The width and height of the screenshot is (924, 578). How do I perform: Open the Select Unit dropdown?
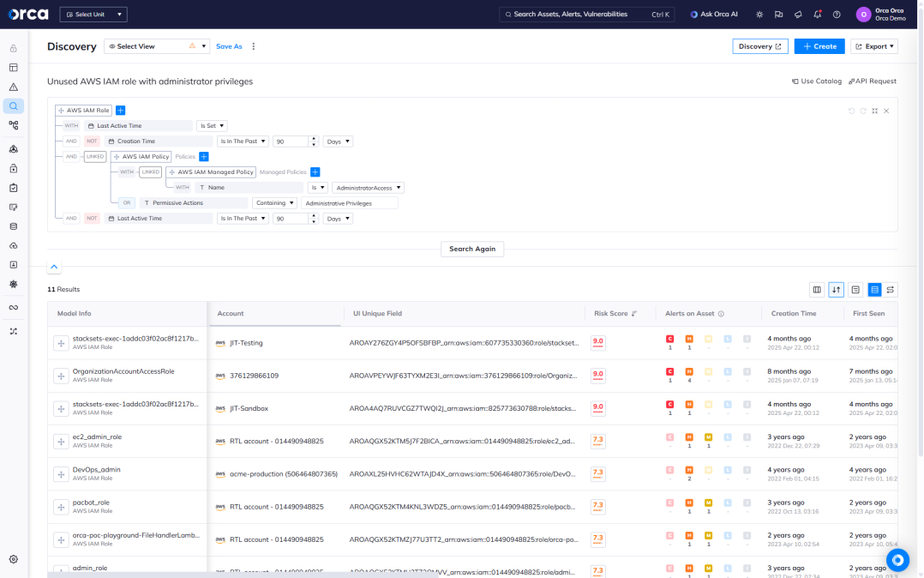(93, 15)
